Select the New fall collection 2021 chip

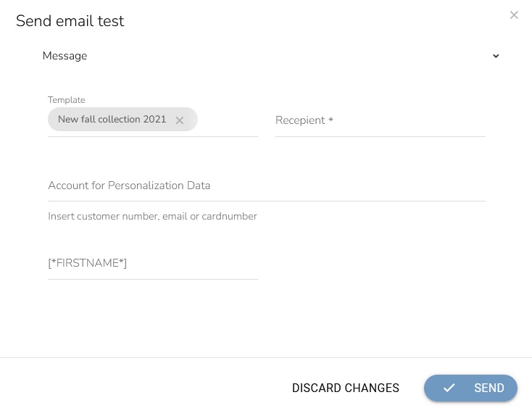[112, 120]
